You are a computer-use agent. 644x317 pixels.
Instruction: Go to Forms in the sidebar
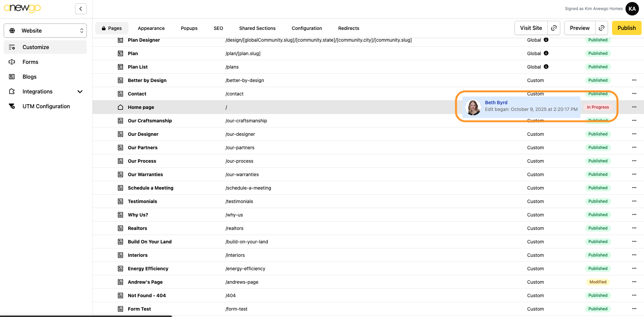point(30,62)
